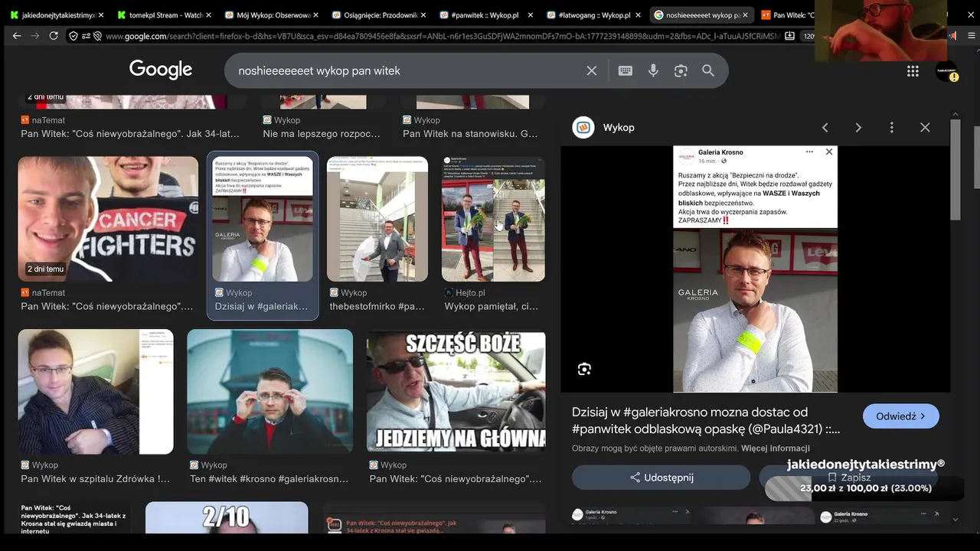980x551 pixels.
Task: Click Pan Witek na stanowisku caption
Action: click(x=470, y=134)
